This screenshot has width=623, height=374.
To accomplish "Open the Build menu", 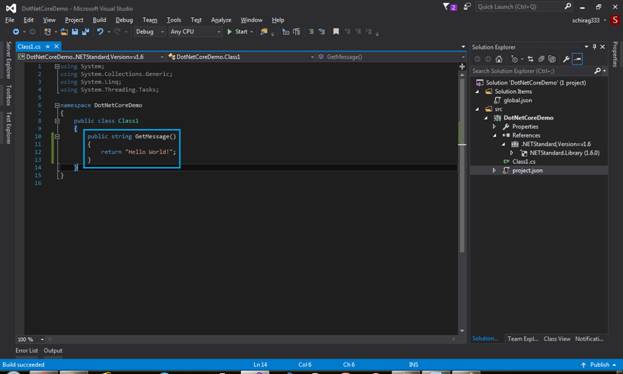I will 99,20.
